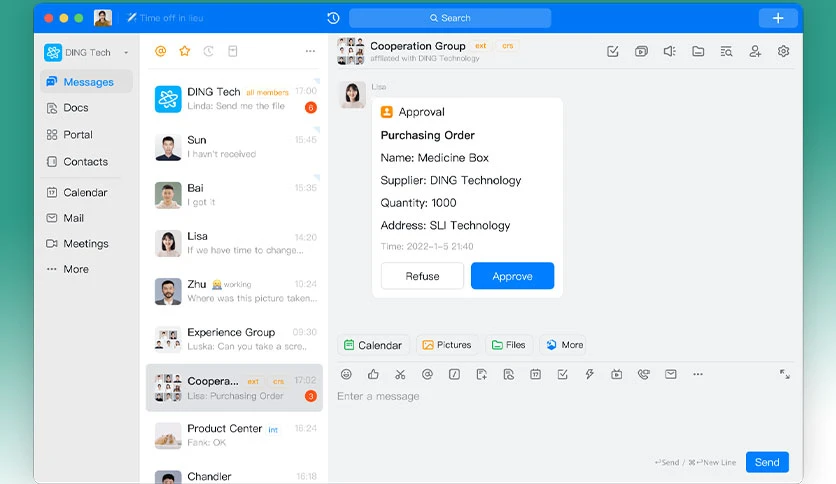The width and height of the screenshot is (836, 484).
Task: Open Messages in the sidebar
Action: click(x=86, y=82)
